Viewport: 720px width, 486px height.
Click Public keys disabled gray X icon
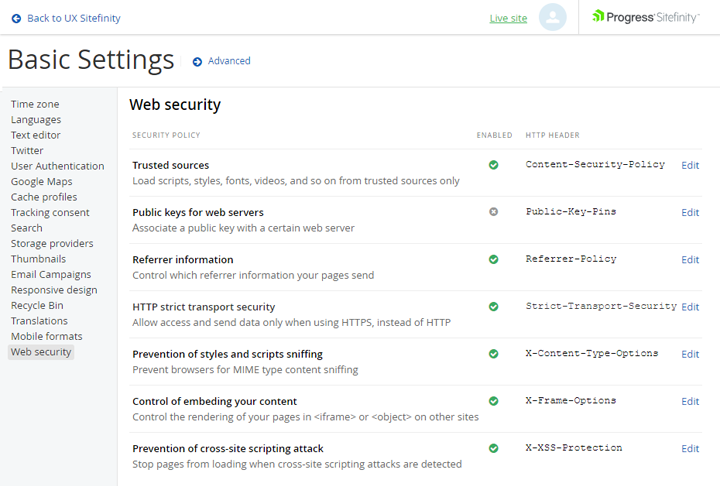pyautogui.click(x=494, y=212)
